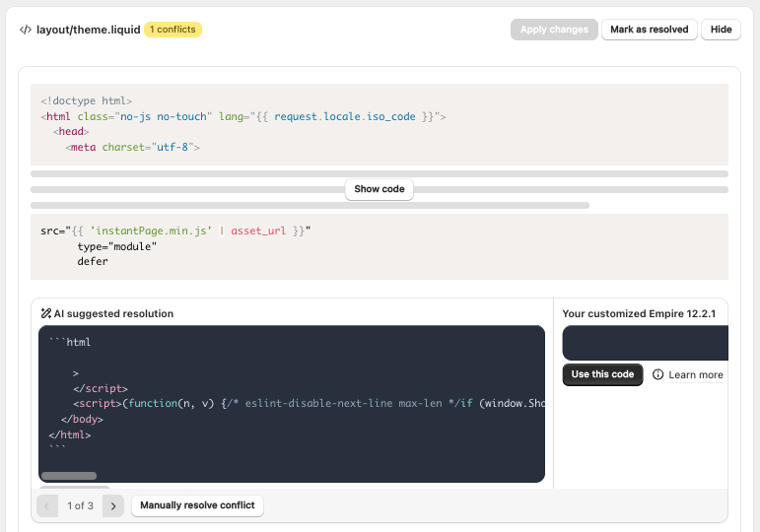
Task: Reveal collapsed lines with Show code
Action: click(x=380, y=189)
